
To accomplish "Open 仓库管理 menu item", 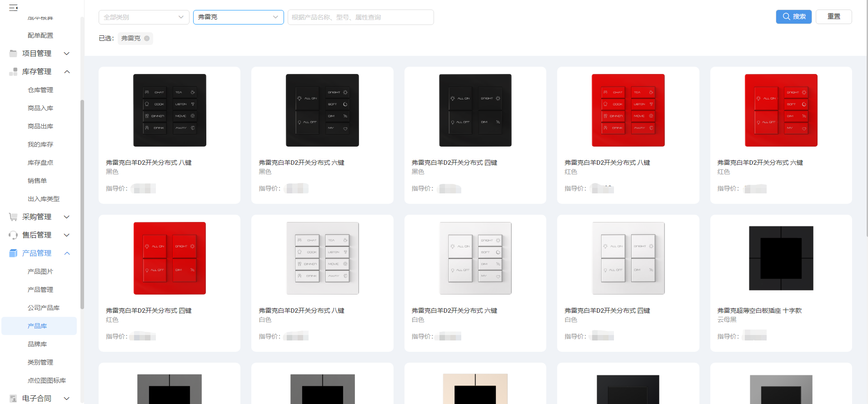I will click(x=40, y=90).
